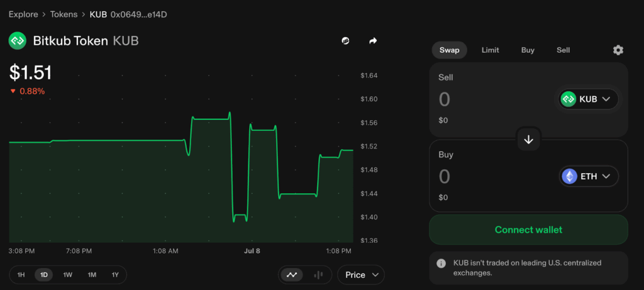Switch to candlestick chart view
This screenshot has width=644, height=290.
318,275
